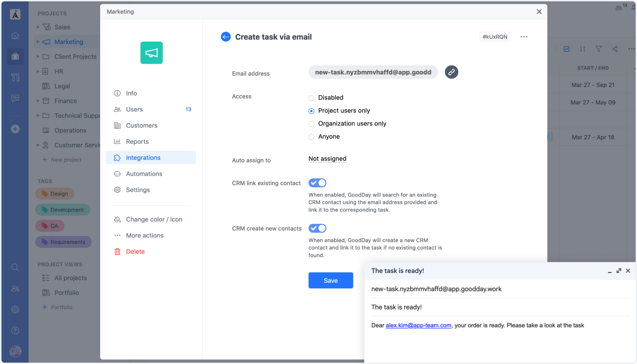The image size is (637, 364).
Task: Open the filter funnel toolbar icon
Action: (x=599, y=49)
